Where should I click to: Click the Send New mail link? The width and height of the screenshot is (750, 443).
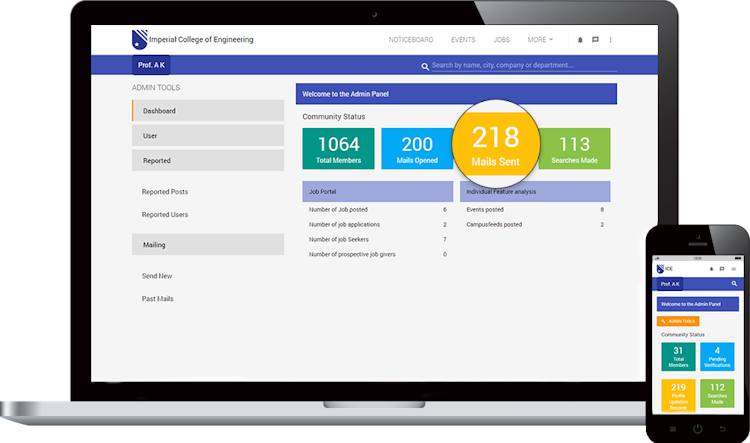[x=157, y=276]
